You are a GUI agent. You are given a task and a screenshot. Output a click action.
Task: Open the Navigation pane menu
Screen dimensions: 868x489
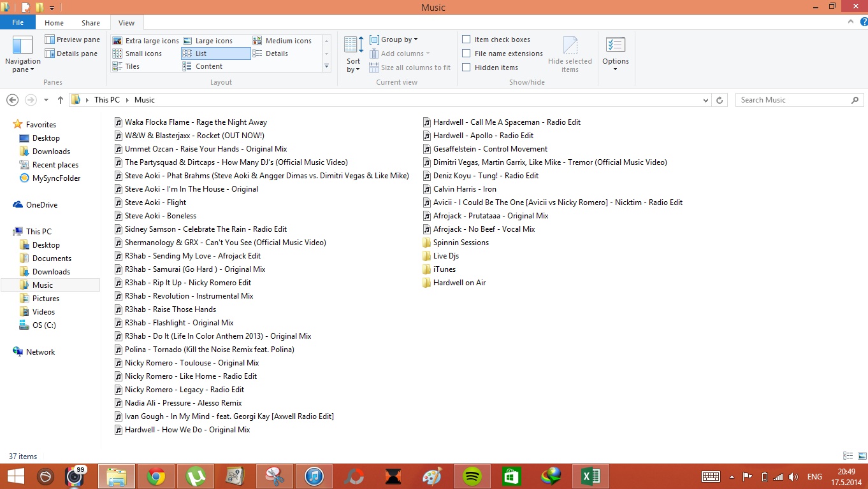point(22,54)
